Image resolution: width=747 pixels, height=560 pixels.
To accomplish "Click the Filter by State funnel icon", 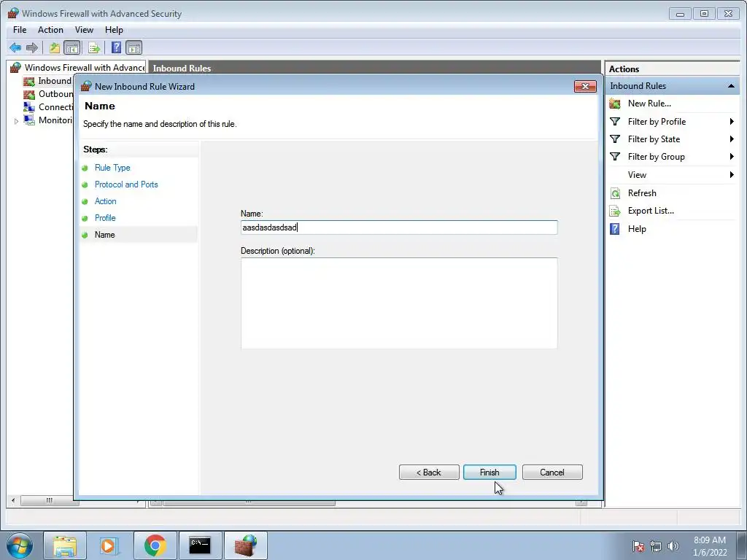I will tap(615, 139).
